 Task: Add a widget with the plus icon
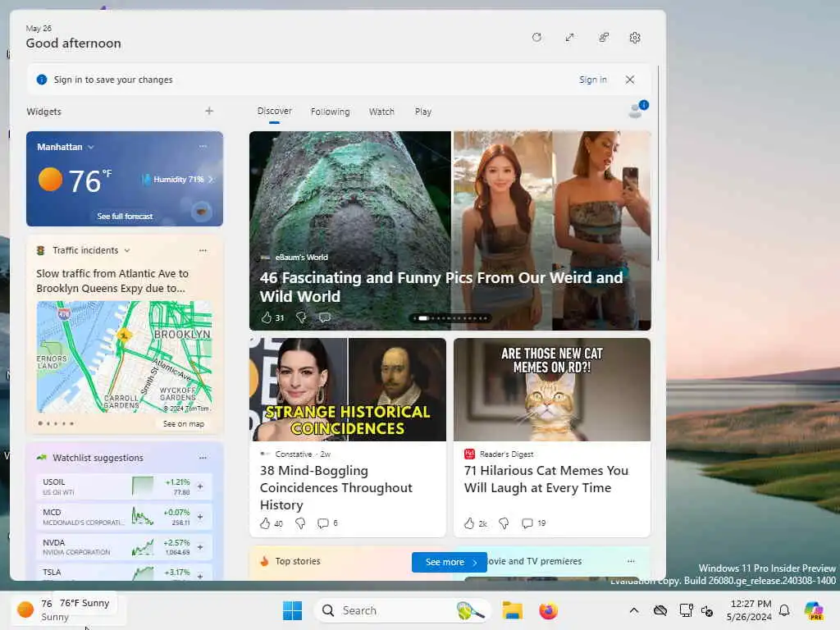click(209, 111)
